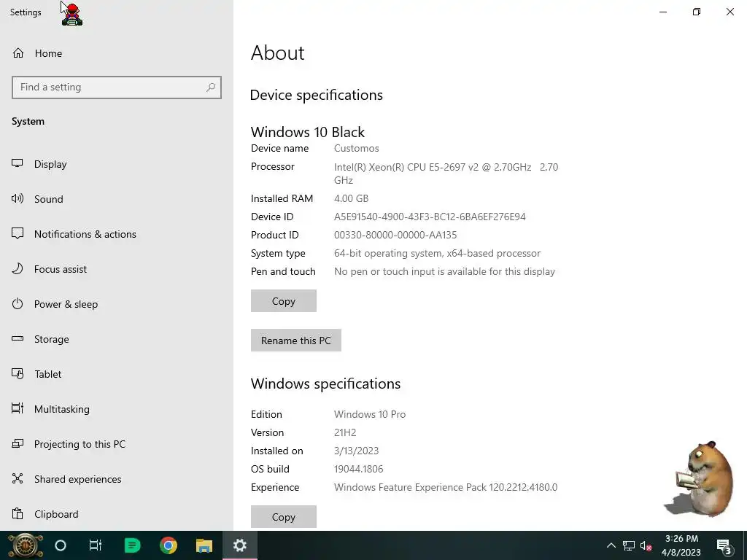Click the Windows Feature Experience Pack text
747x560 pixels.
click(x=446, y=487)
